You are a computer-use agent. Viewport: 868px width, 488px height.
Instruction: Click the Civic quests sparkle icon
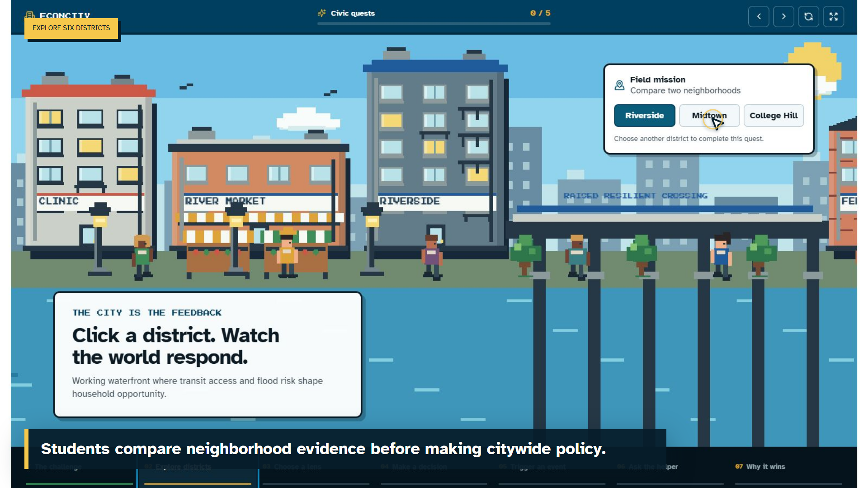click(322, 13)
